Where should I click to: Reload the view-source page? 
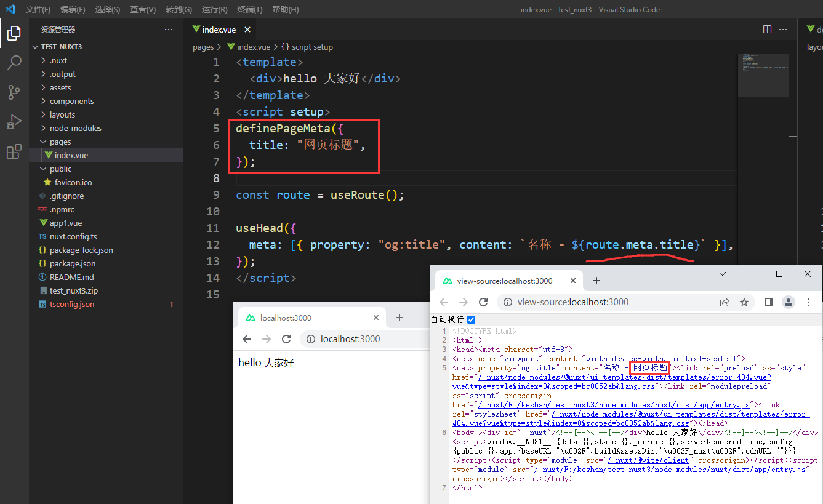coord(483,302)
